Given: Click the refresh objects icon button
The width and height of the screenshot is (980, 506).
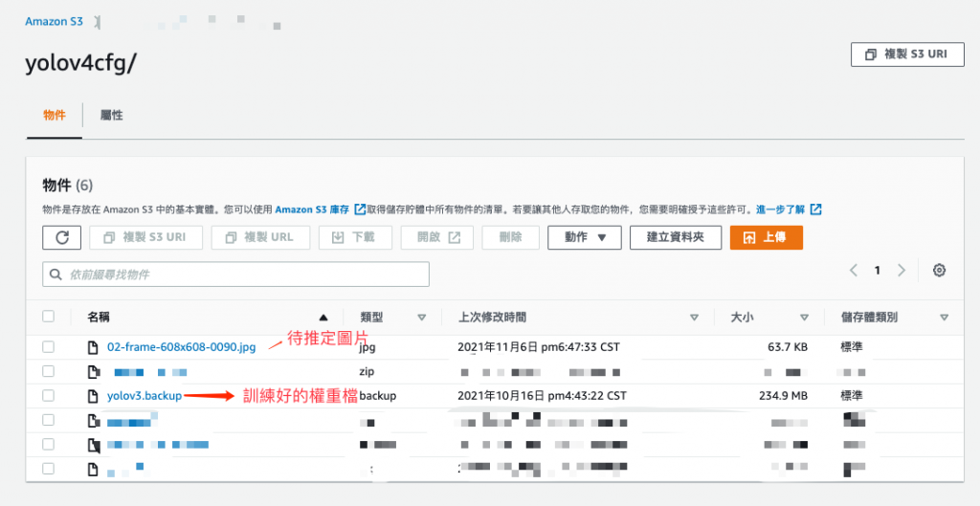Looking at the screenshot, I should (x=62, y=237).
